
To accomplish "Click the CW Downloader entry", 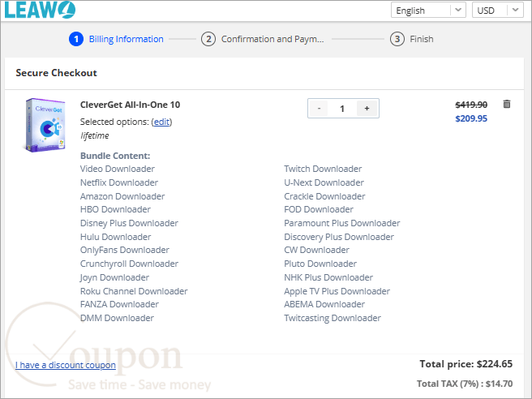I will [316, 250].
